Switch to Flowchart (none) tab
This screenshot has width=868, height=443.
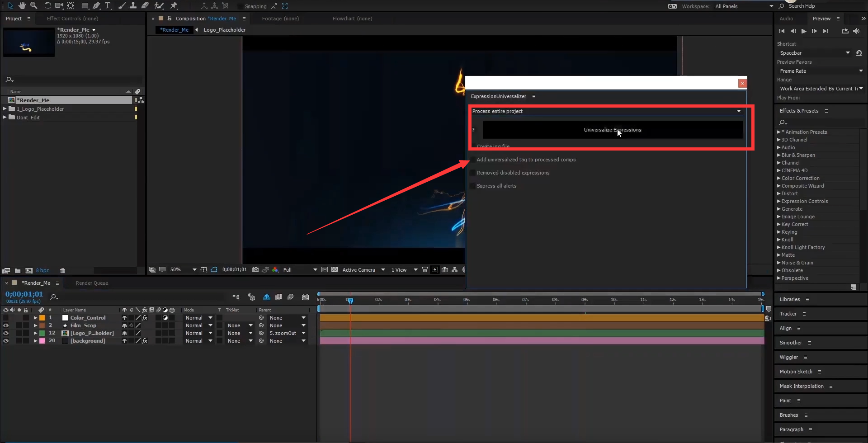pyautogui.click(x=352, y=19)
